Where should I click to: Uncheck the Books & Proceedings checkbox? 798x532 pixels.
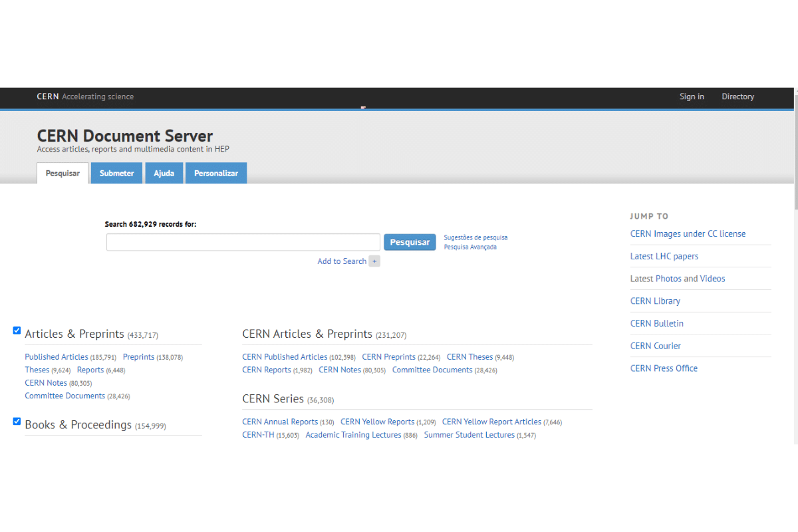(17, 421)
